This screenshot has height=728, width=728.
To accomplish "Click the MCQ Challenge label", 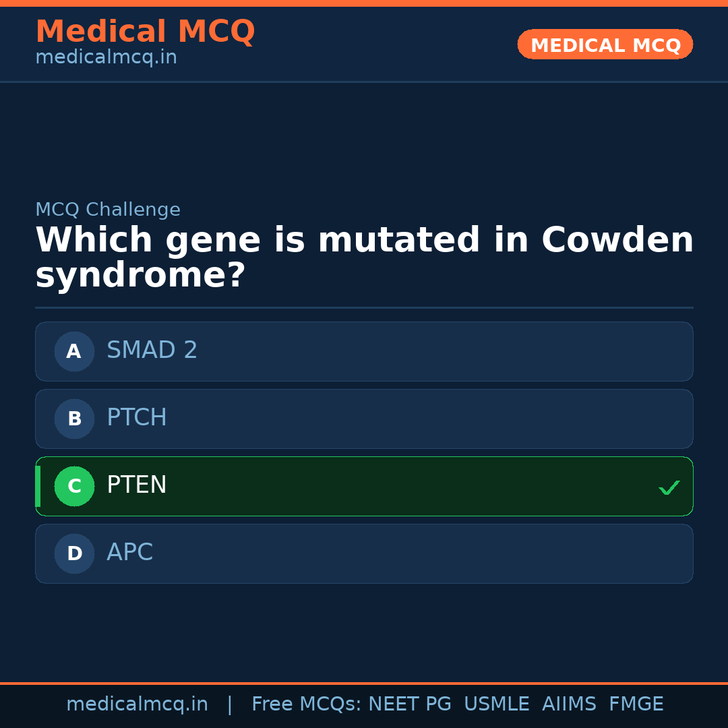I will 108,210.
